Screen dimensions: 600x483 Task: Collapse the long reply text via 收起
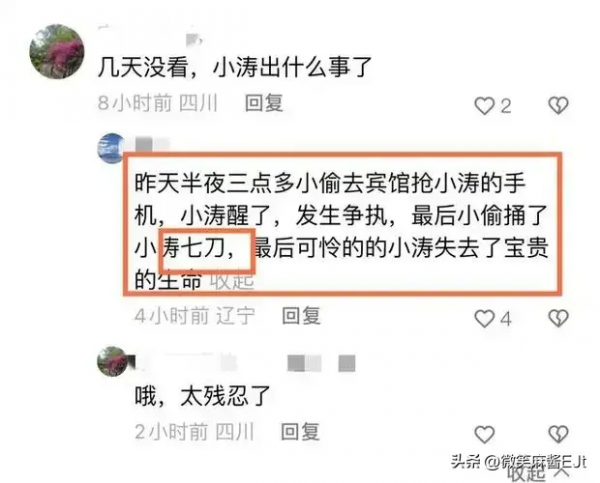tap(232, 282)
